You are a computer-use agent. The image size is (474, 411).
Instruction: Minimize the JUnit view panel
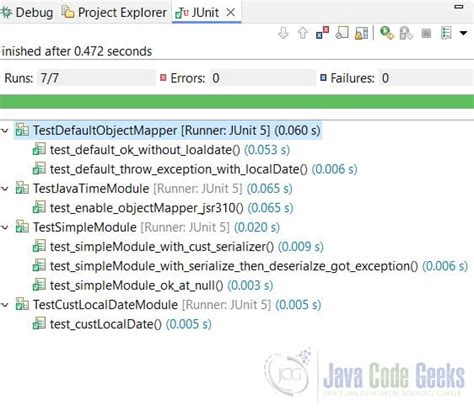[x=459, y=7]
